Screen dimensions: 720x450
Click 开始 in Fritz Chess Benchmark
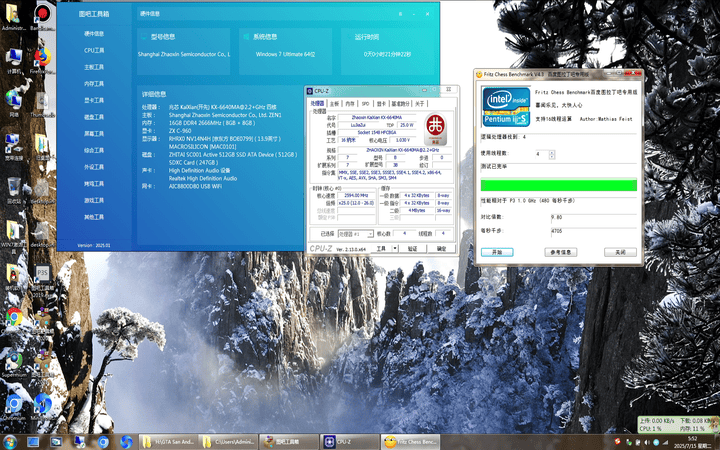tap(497, 252)
